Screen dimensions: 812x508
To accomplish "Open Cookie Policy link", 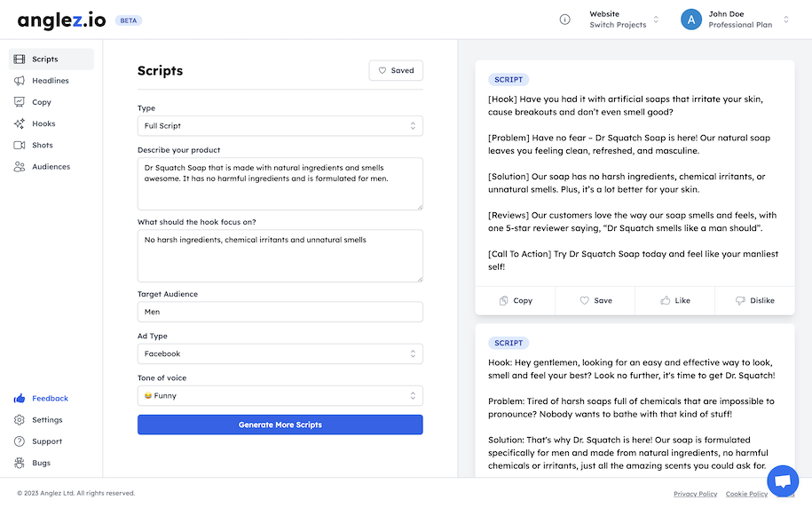I will (746, 494).
